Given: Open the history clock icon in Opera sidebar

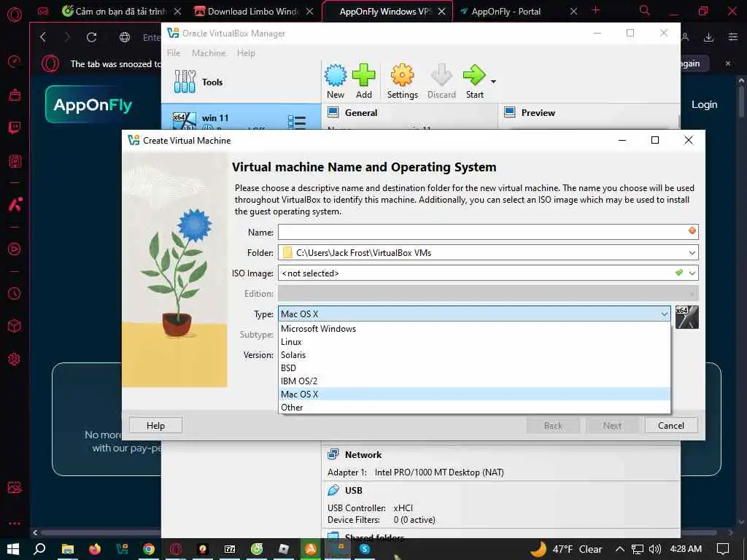Looking at the screenshot, I should coord(15,293).
